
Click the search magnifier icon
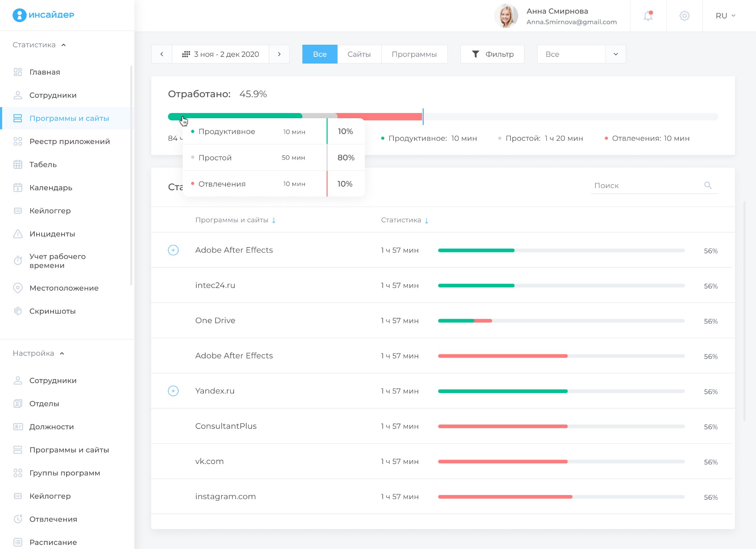tap(708, 185)
